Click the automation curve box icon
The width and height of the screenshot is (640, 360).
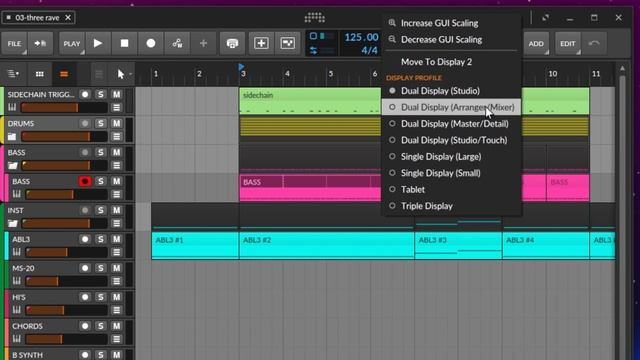(x=287, y=43)
